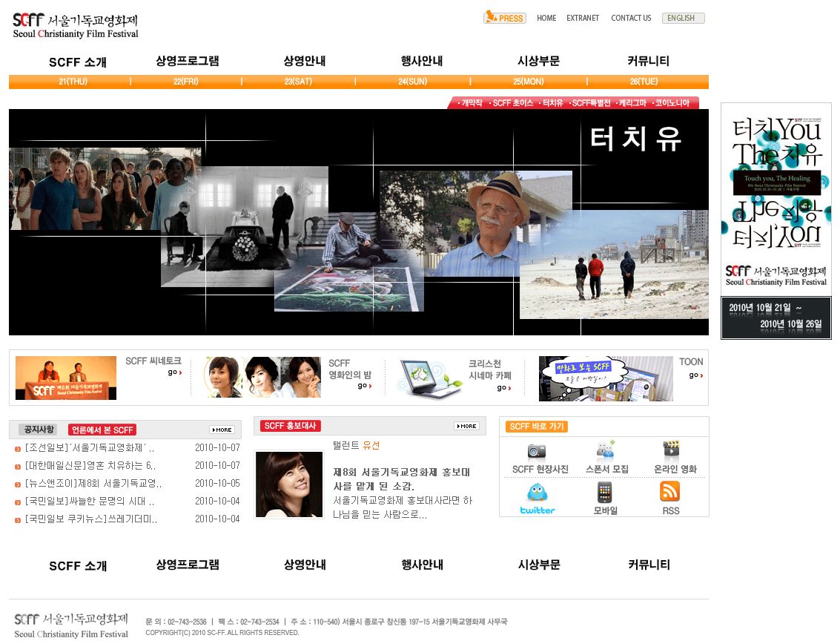Viewport: 840px width, 641px height.
Task: Open the RSS feed icon
Action: [669, 492]
